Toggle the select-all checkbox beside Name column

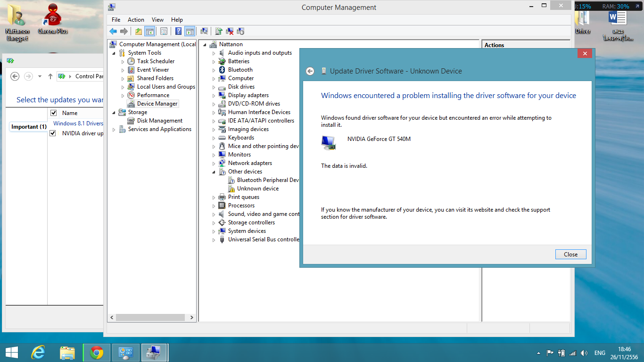tap(53, 113)
